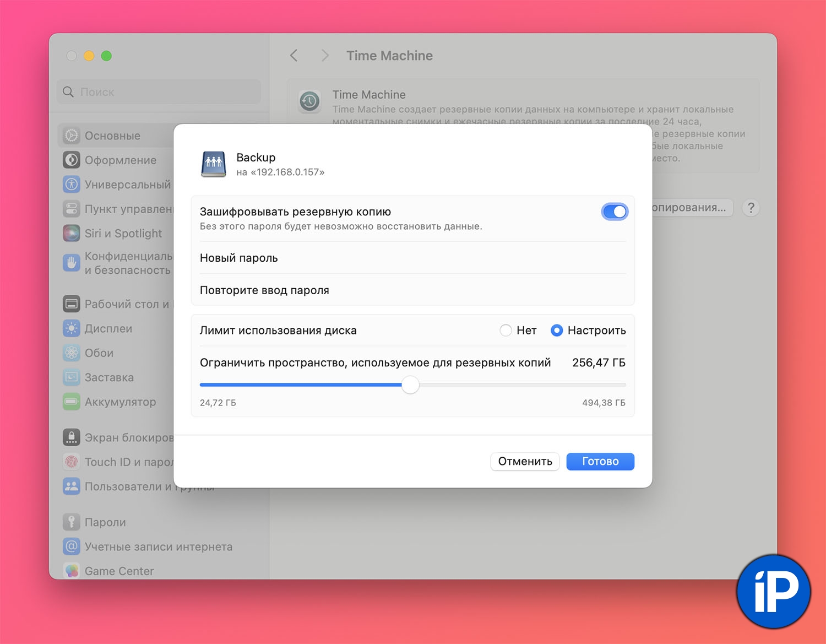
Task: Open the Пользователи и группы icon
Action: point(72,486)
